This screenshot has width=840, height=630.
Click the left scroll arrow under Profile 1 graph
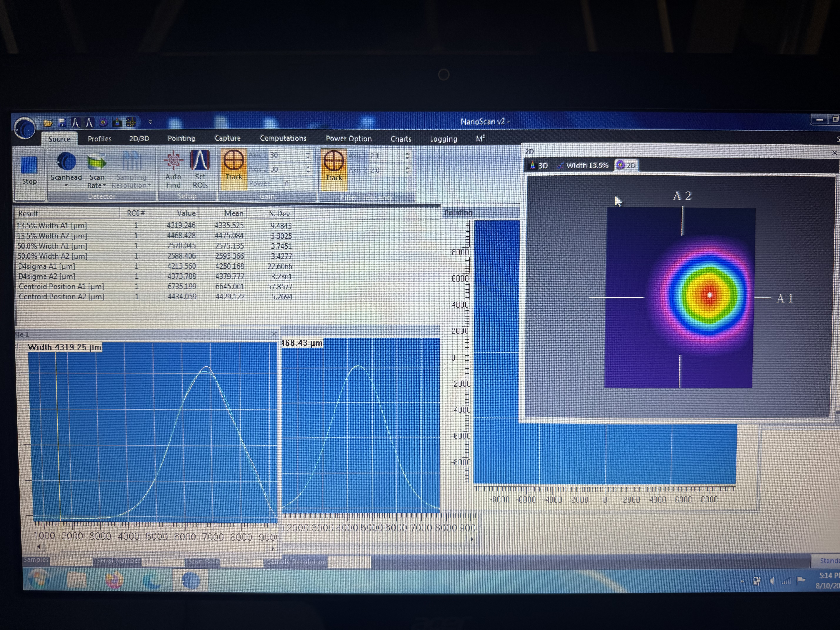(38, 546)
